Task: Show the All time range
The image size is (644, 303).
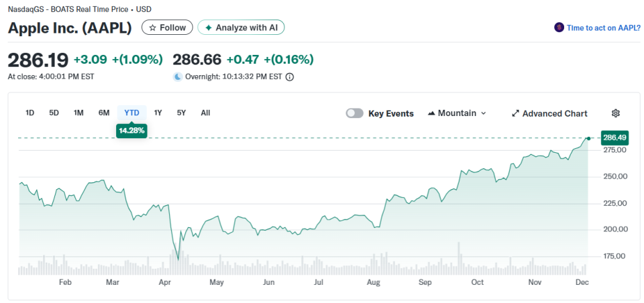Action: coord(205,113)
